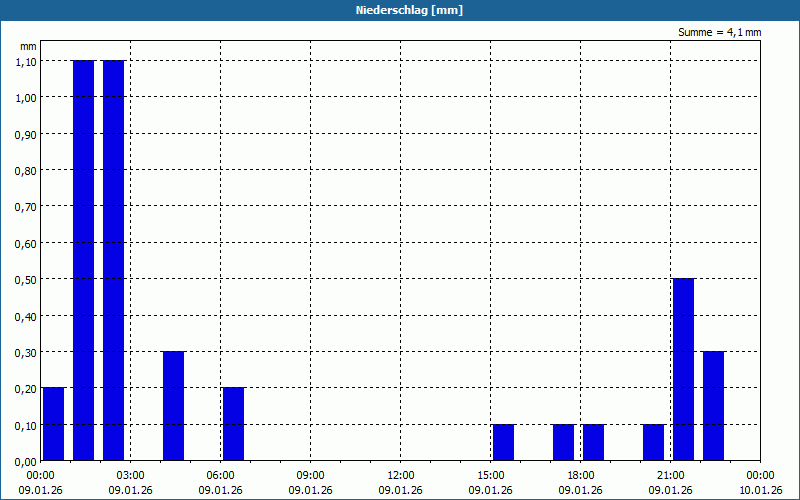Click the 00:00 label above first 09.01.26
The image size is (800, 500).
pyautogui.click(x=40, y=476)
